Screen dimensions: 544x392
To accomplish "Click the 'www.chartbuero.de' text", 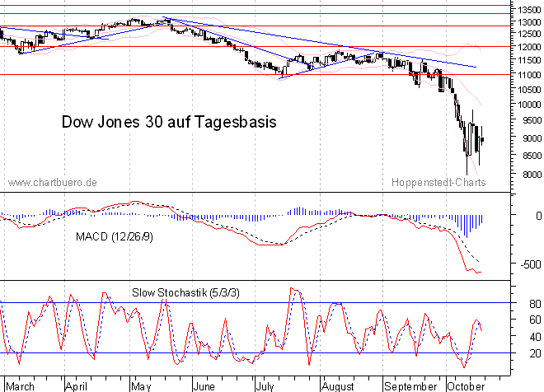I will pyautogui.click(x=53, y=183).
